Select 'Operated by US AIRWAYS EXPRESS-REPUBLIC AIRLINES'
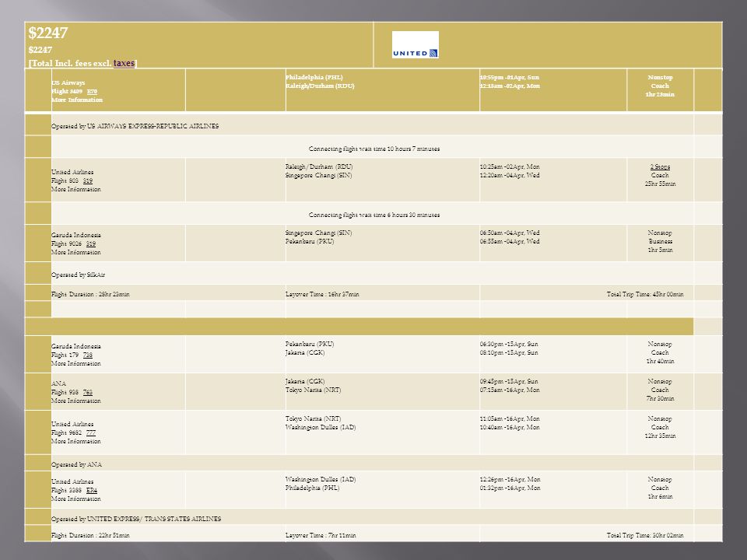747x560 pixels. [135, 126]
